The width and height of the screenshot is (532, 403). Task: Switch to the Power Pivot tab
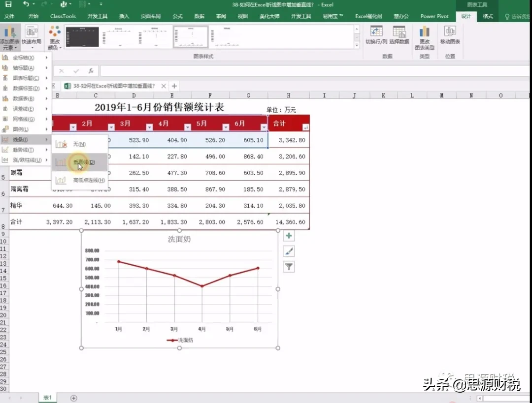[434, 16]
